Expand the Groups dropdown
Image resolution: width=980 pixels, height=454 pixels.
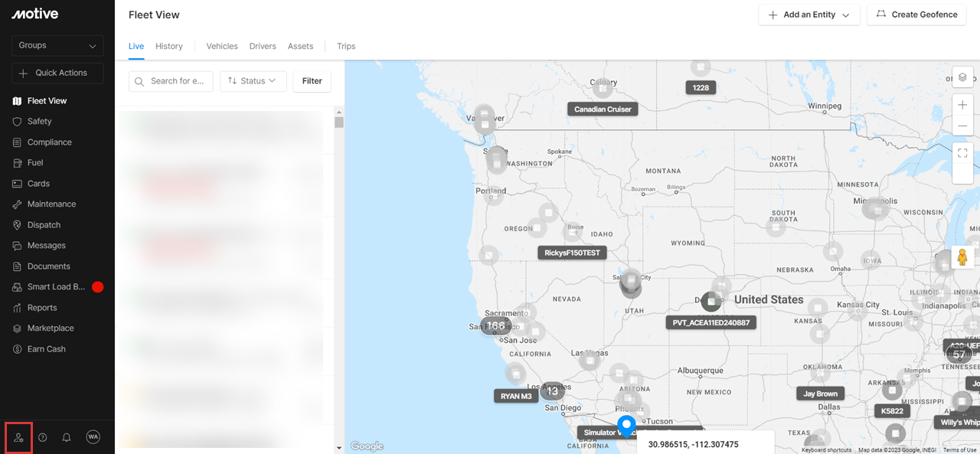(x=57, y=45)
